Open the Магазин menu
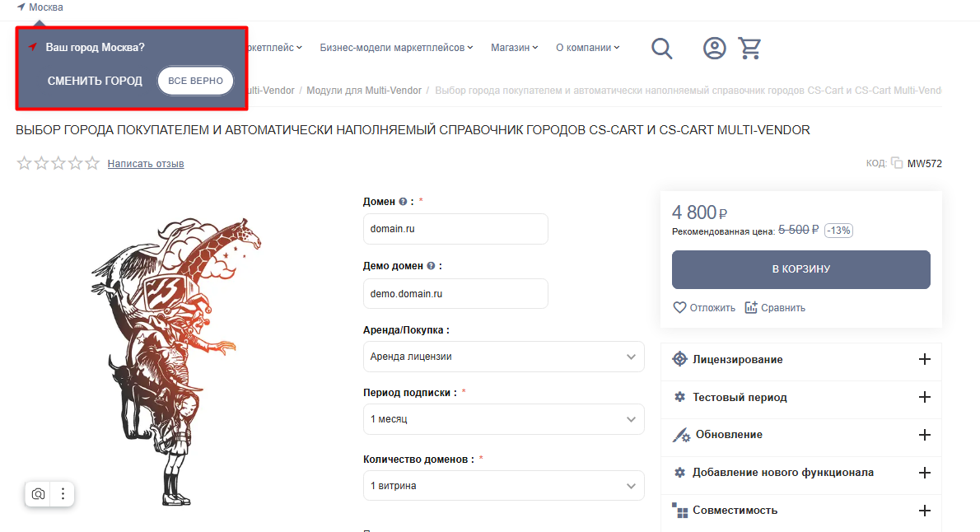 (514, 48)
